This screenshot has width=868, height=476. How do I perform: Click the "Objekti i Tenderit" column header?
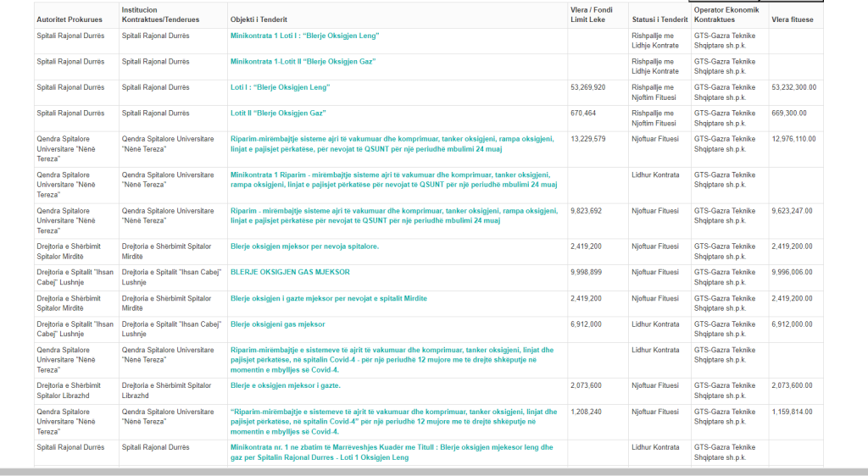click(x=261, y=19)
